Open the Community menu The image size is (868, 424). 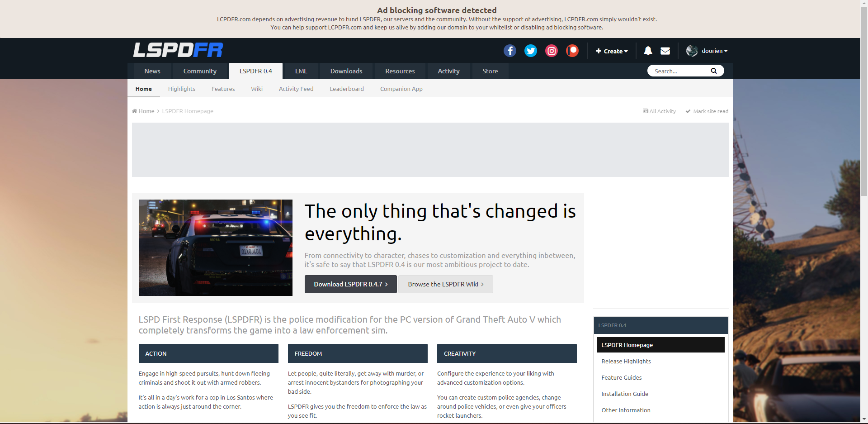(x=200, y=71)
